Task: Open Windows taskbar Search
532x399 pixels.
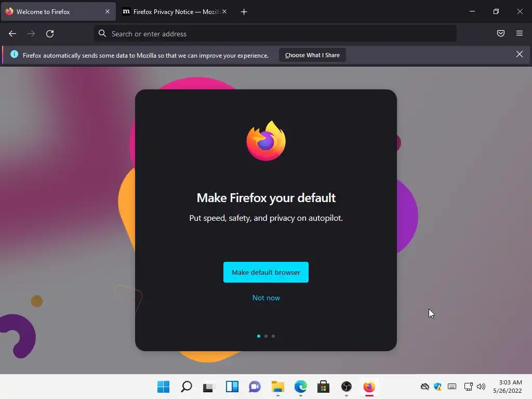Action: [187, 387]
